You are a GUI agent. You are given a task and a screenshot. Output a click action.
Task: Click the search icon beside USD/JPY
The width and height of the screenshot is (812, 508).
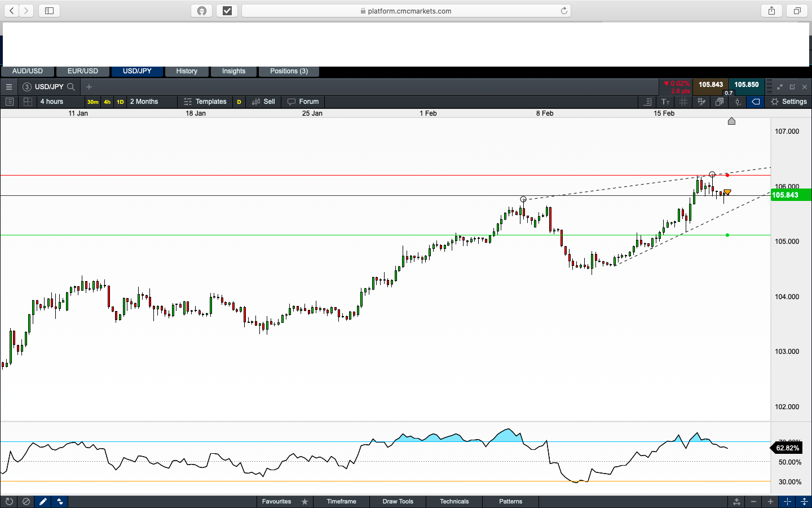tap(71, 87)
